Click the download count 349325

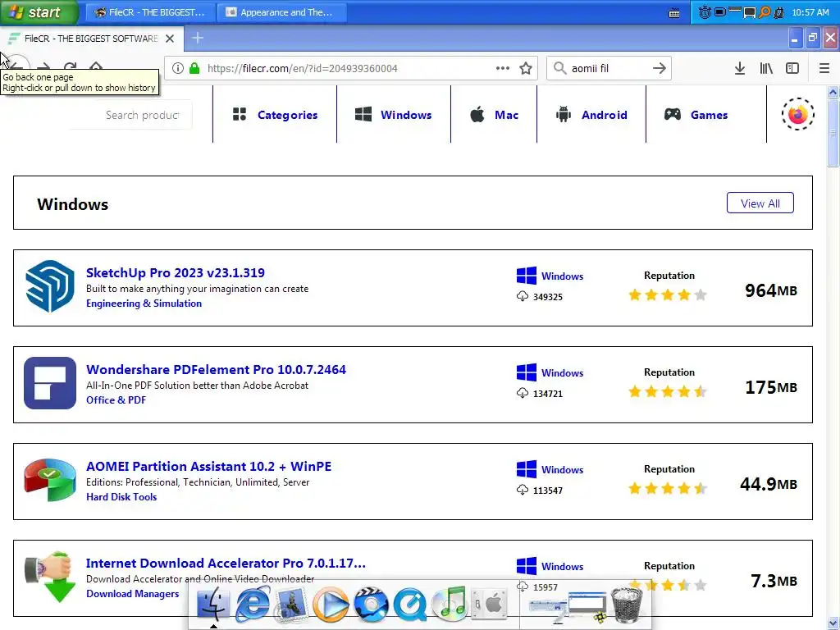[547, 297]
